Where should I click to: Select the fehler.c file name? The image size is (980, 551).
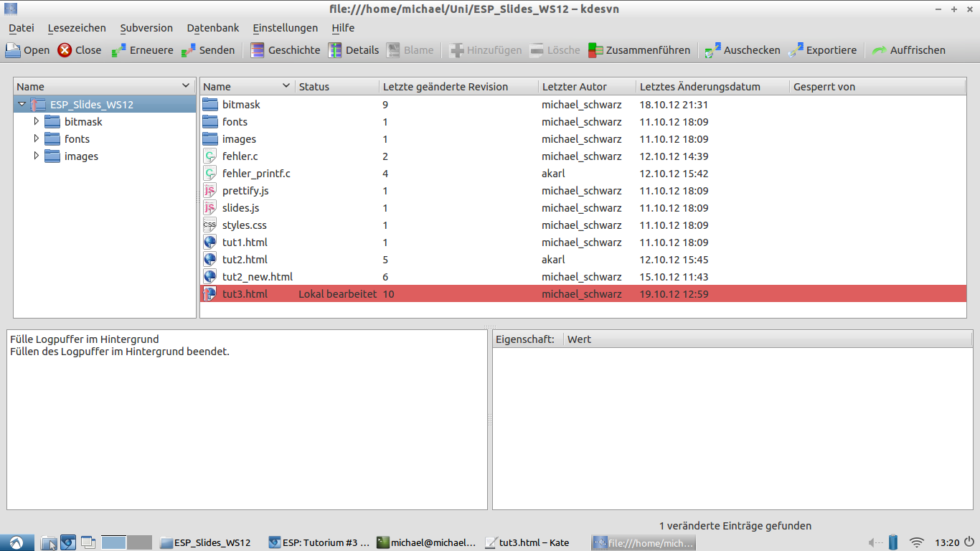pos(240,156)
